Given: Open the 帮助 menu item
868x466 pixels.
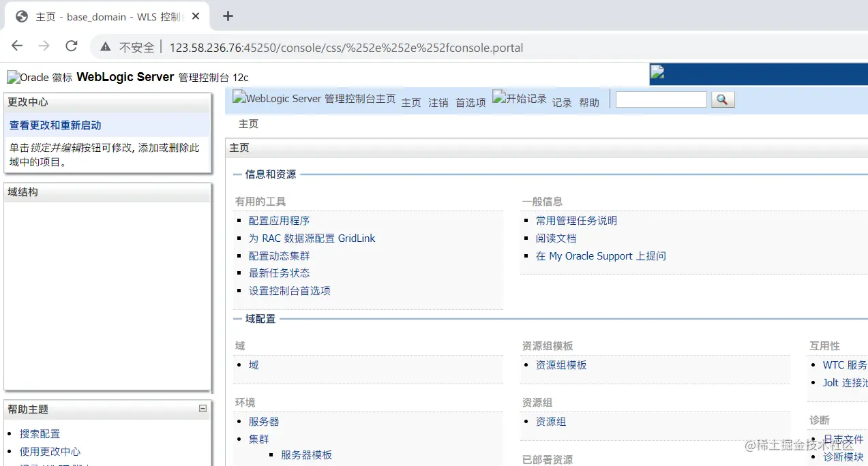Looking at the screenshot, I should coord(589,103).
